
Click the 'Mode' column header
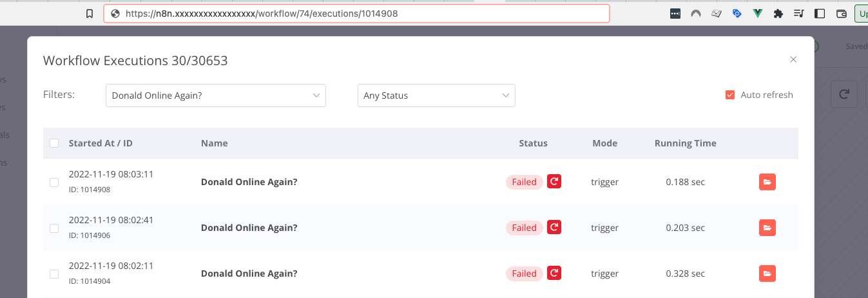(605, 143)
